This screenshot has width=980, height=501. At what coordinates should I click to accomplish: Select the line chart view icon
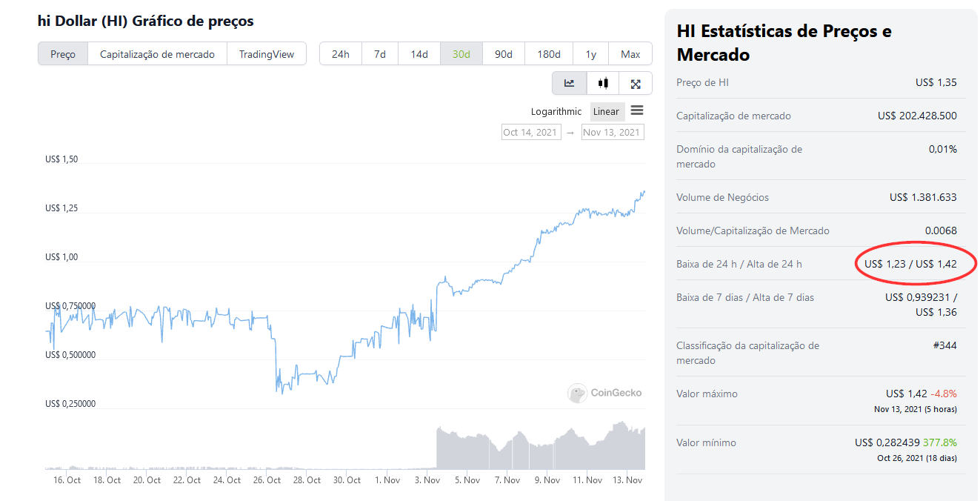569,84
